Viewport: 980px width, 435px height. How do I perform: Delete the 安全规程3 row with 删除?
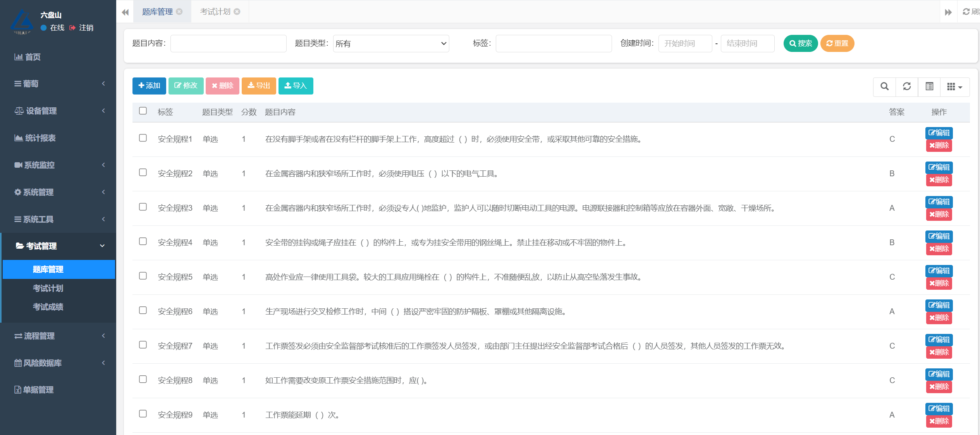pos(939,215)
